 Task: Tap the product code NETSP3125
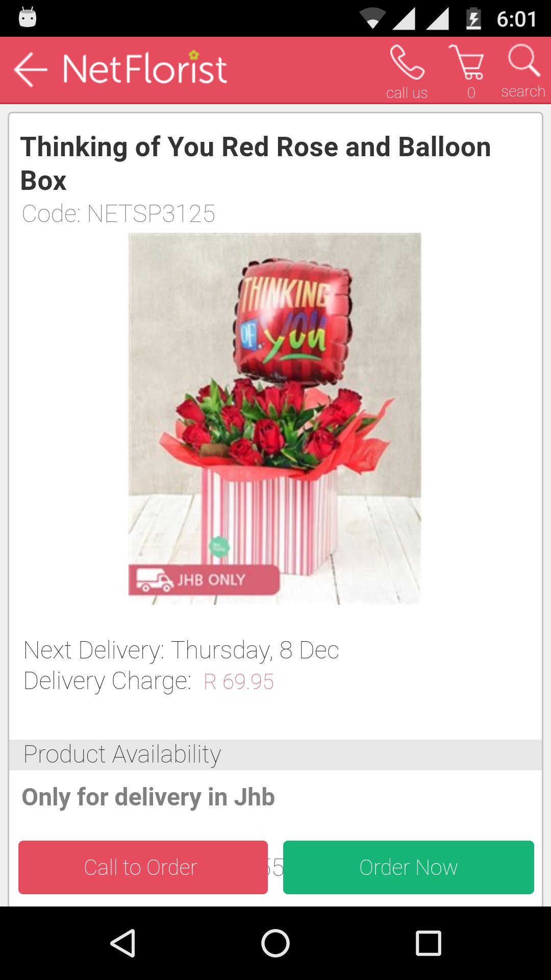point(118,213)
